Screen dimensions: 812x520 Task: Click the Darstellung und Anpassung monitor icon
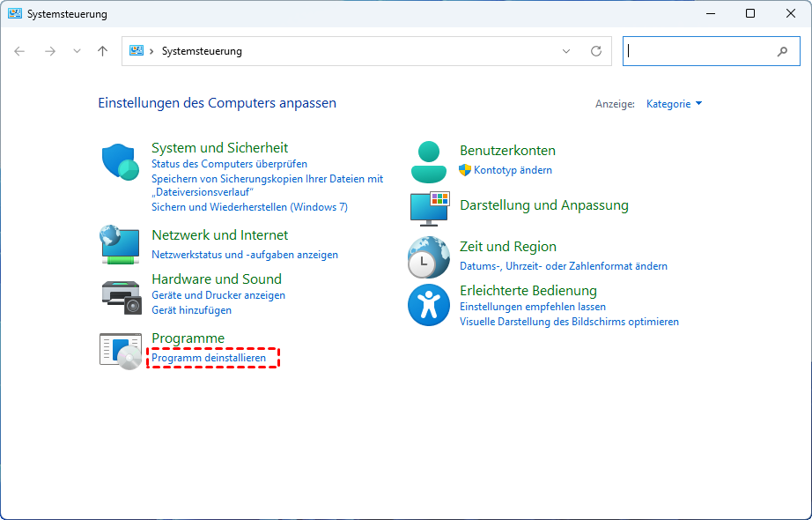pyautogui.click(x=429, y=207)
